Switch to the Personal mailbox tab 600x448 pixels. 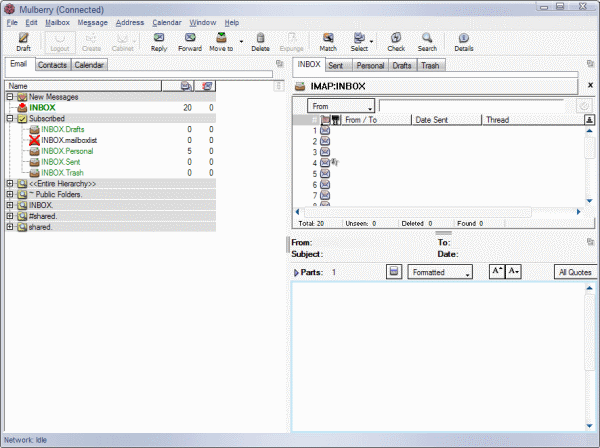(370, 65)
